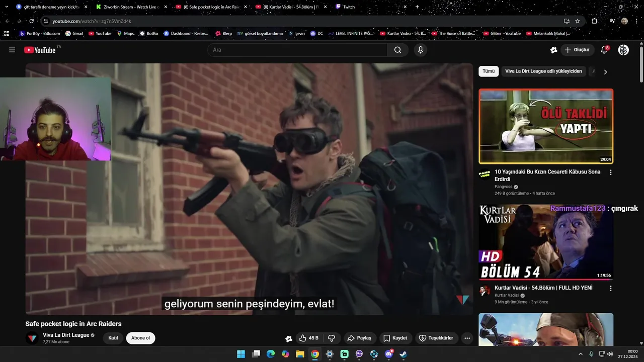Show hidden system tray icons
Viewport: 644px width, 362px height.
580,354
